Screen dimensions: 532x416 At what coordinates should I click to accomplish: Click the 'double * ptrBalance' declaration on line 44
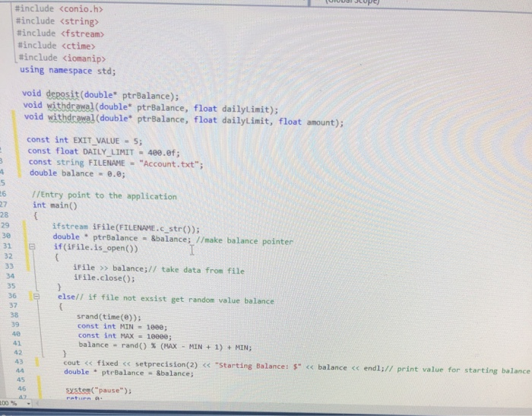tap(129, 373)
